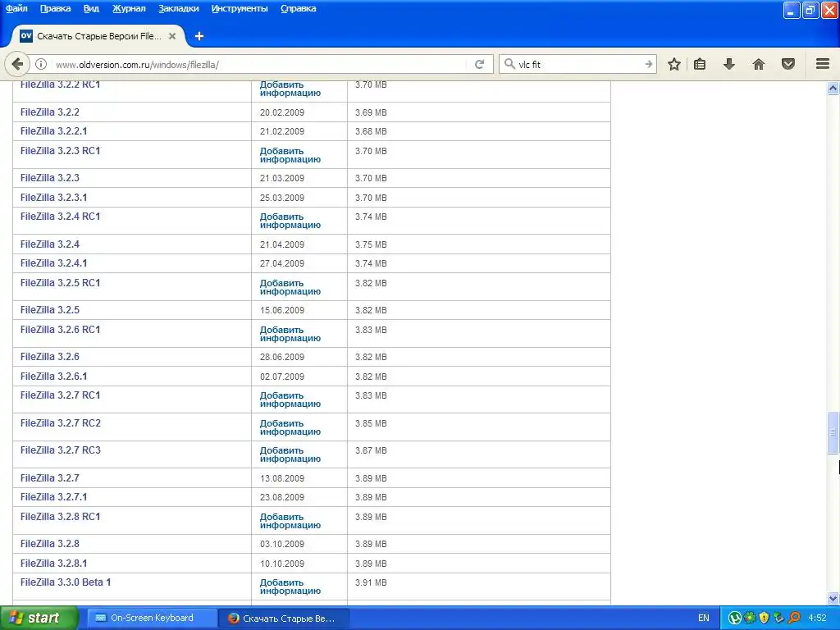
Task: Select date 13.08.2009 of FileZilla 3.2.7
Action: tap(282, 478)
